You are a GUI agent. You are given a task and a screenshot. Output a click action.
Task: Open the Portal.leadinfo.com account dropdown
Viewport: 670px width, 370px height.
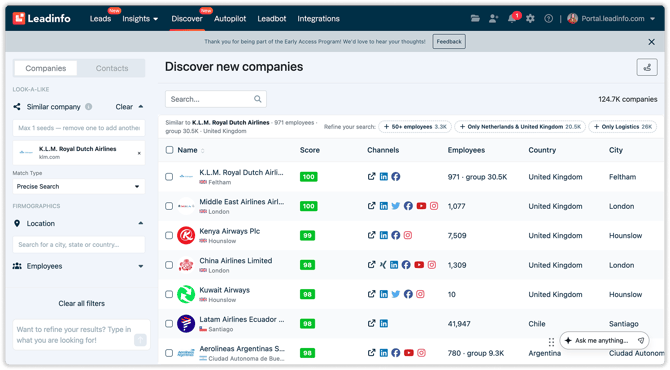(x=611, y=18)
